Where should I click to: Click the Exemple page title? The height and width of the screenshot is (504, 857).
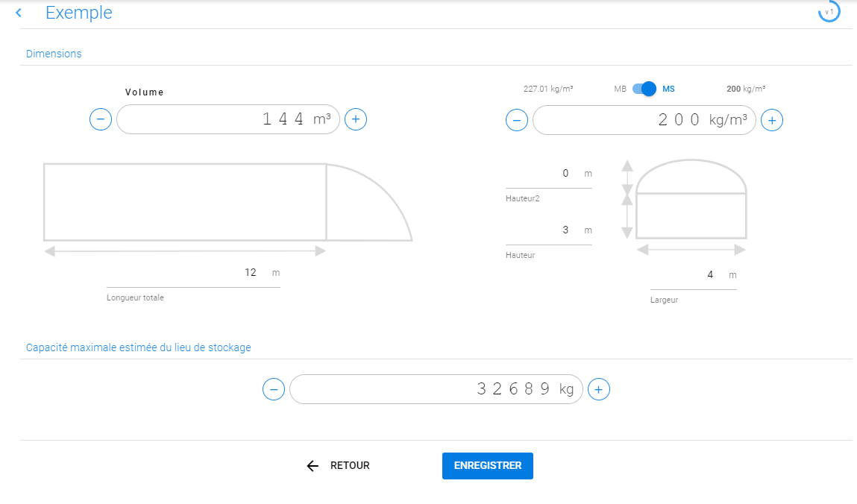[x=79, y=13]
